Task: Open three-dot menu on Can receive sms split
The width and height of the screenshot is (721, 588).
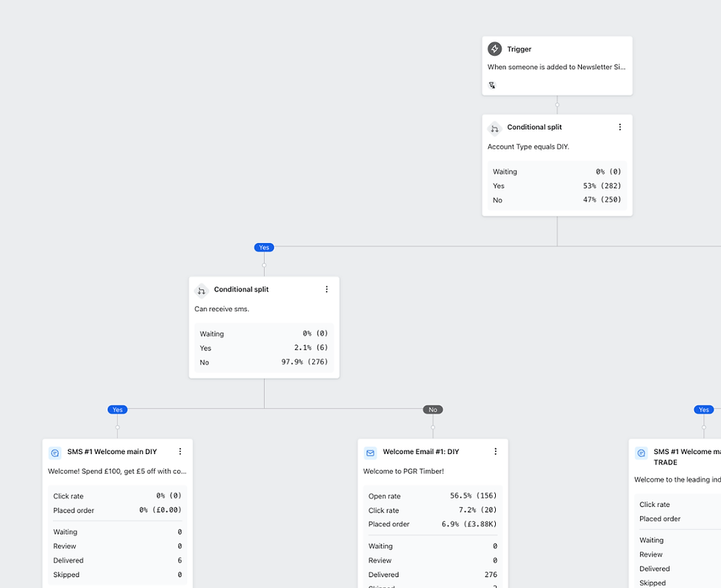Action: [x=327, y=289]
